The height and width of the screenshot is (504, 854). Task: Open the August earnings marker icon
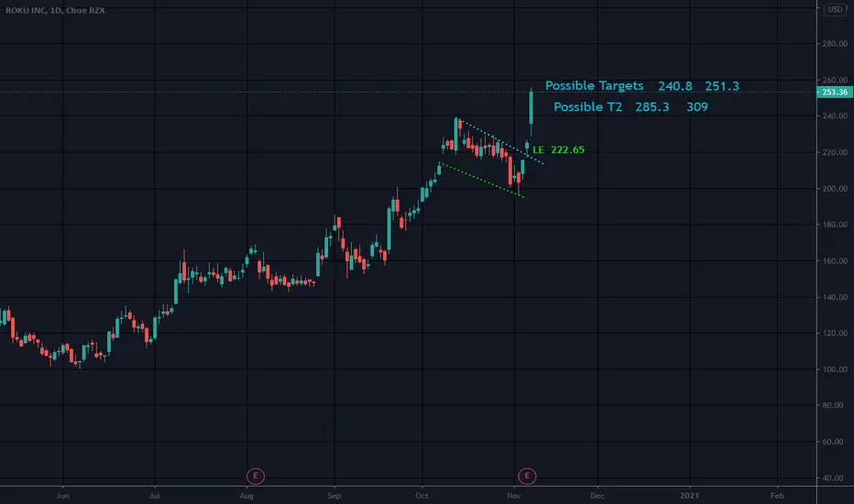(256, 476)
